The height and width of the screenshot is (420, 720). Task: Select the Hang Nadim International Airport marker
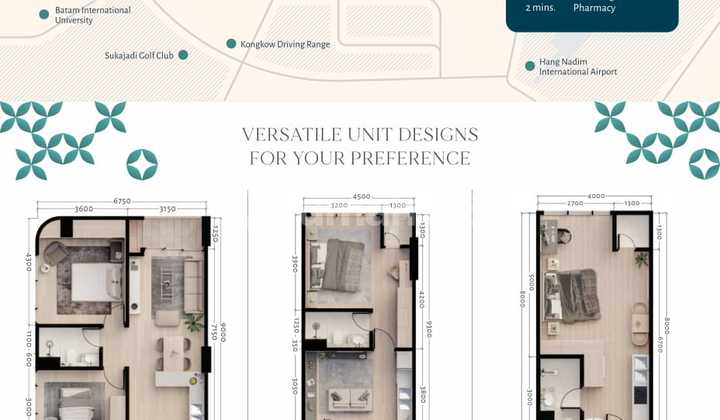(x=530, y=66)
